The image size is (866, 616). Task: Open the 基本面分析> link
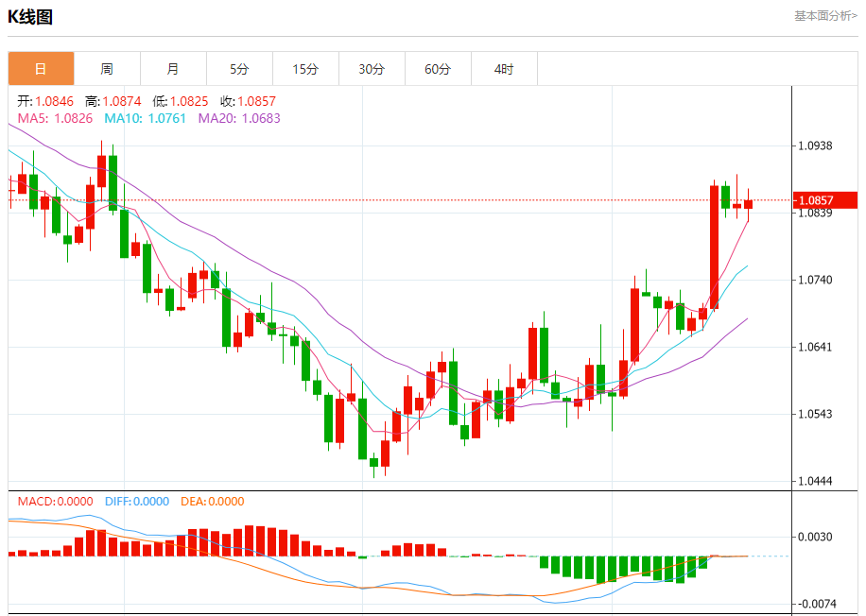pyautogui.click(x=825, y=16)
